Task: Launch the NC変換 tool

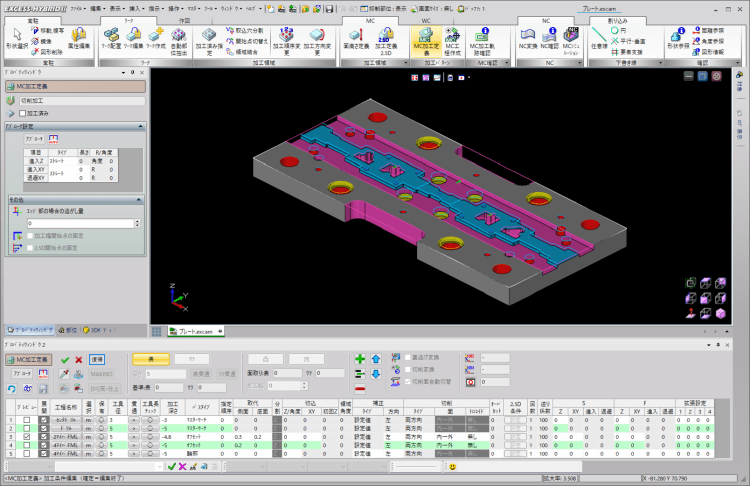Action: tap(528, 38)
